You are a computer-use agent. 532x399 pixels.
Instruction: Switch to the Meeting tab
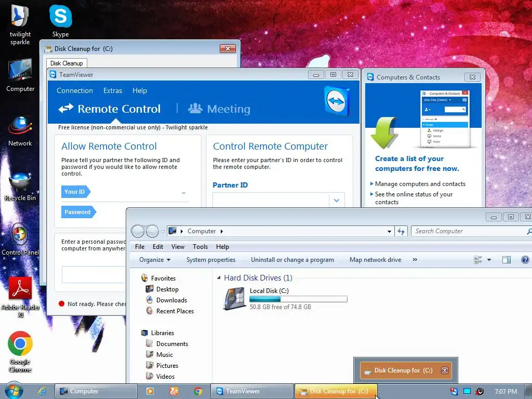click(220, 109)
